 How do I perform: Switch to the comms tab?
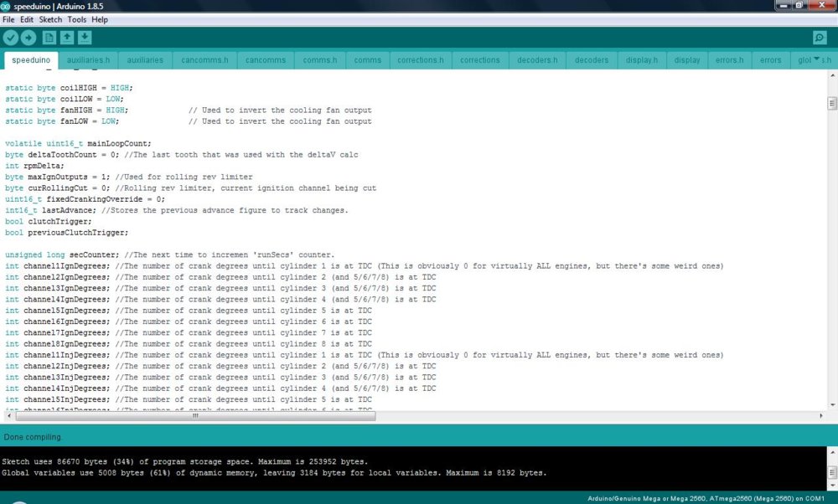368,59
